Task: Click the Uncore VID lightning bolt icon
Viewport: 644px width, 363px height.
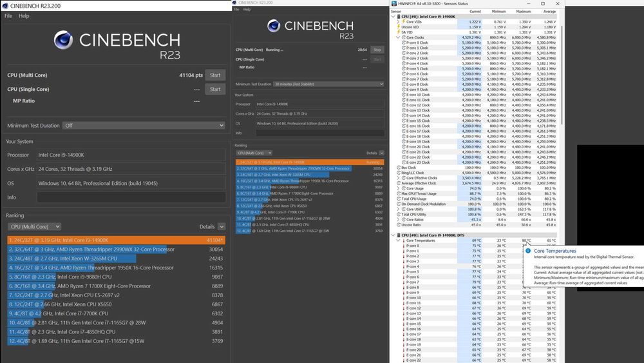Action: (399, 26)
